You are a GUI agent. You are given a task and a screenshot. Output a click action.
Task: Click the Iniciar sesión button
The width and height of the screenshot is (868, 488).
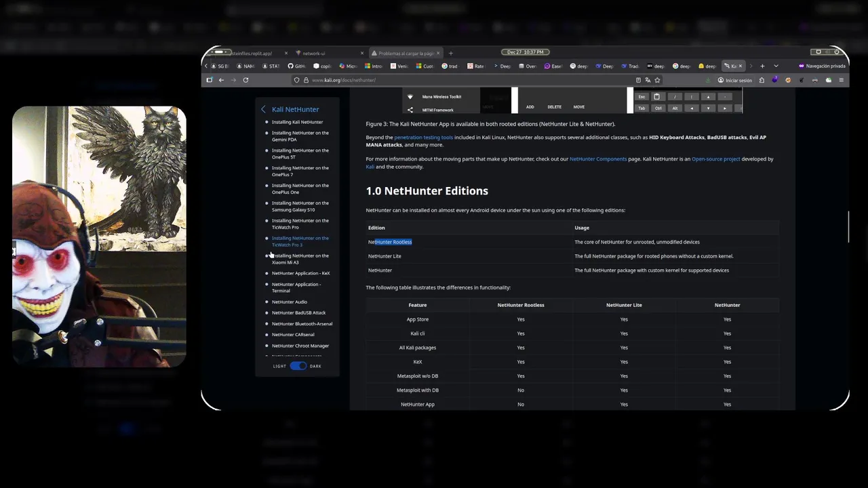(x=736, y=80)
